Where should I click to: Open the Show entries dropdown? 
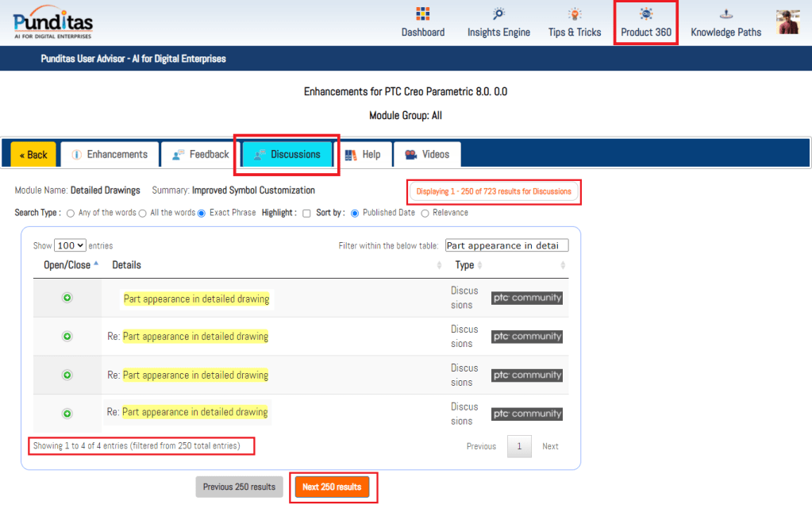[x=70, y=246]
